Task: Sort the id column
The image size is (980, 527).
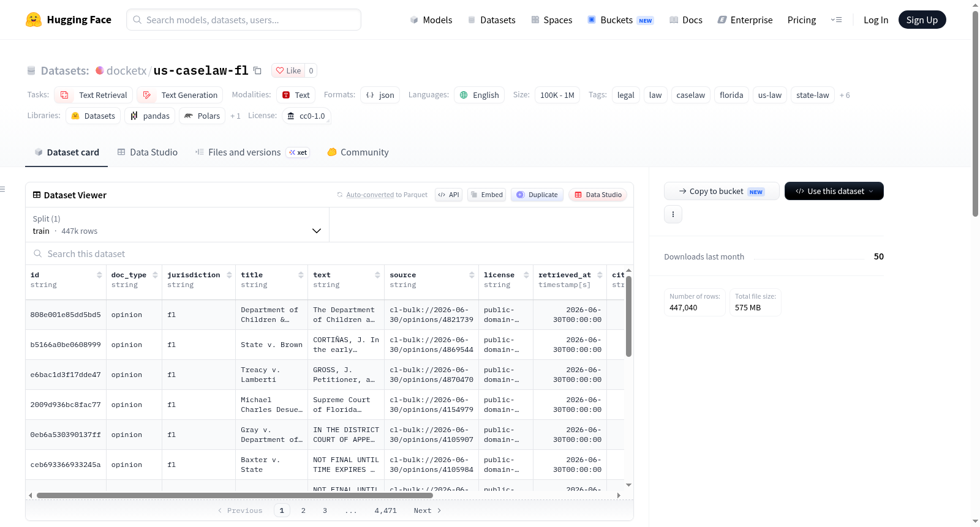Action: pyautogui.click(x=99, y=275)
